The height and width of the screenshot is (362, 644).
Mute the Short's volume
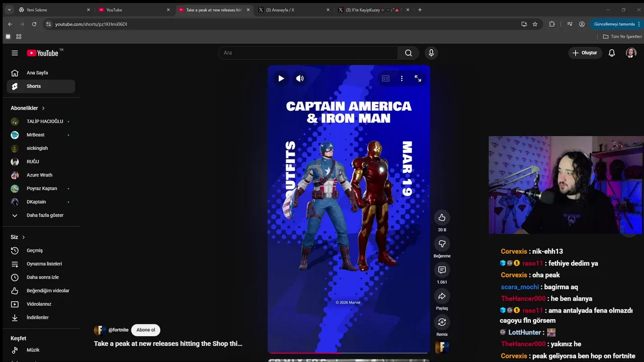(300, 78)
